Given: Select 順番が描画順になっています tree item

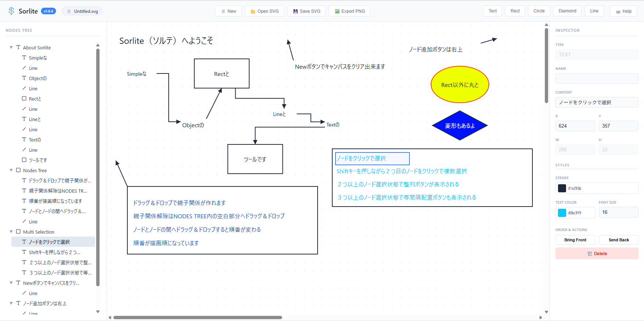Looking at the screenshot, I should [53, 201].
